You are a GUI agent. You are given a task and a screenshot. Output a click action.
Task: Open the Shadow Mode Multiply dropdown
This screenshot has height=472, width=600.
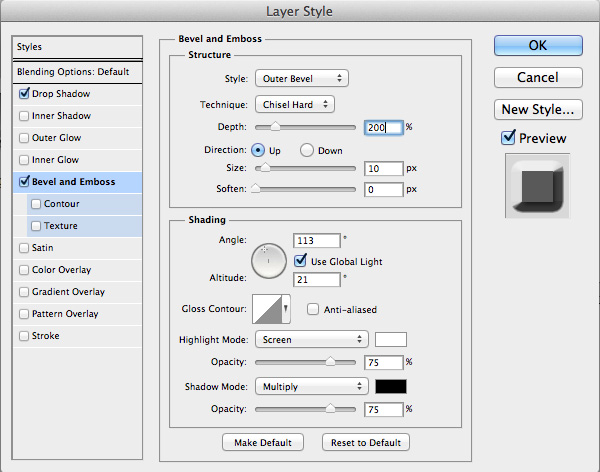312,386
